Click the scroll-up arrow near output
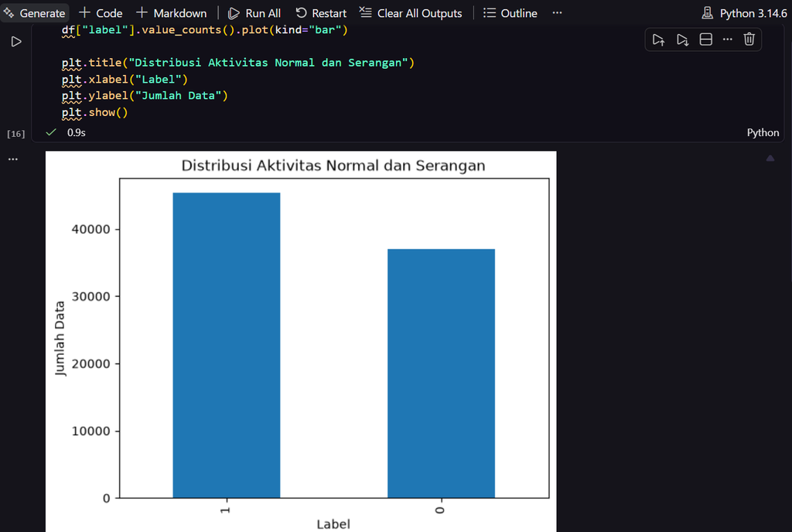 (770, 158)
